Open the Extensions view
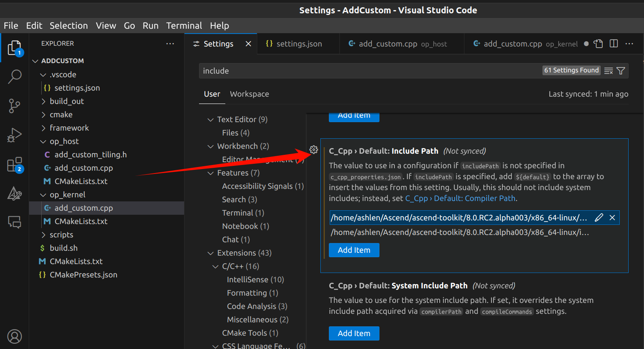 click(x=15, y=165)
